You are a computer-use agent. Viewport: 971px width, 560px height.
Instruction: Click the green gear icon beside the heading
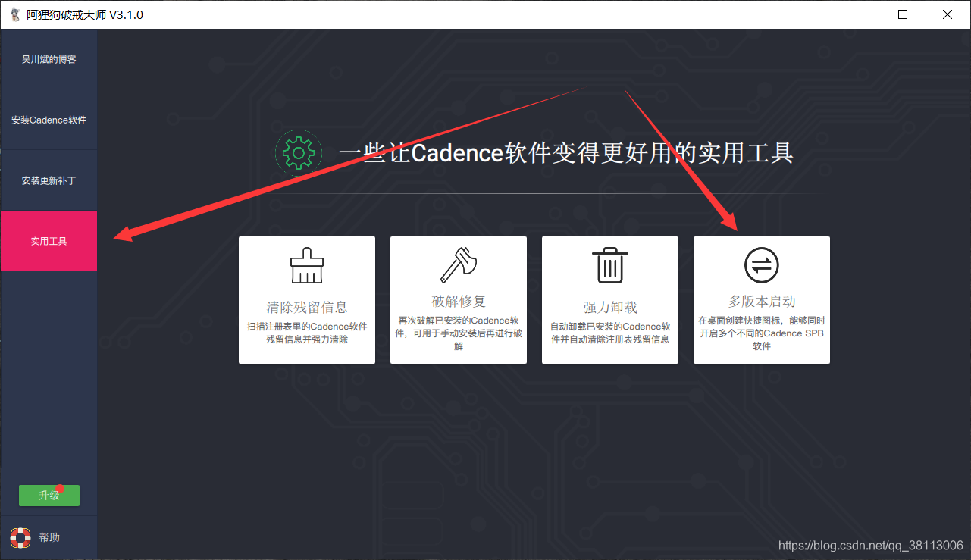298,153
